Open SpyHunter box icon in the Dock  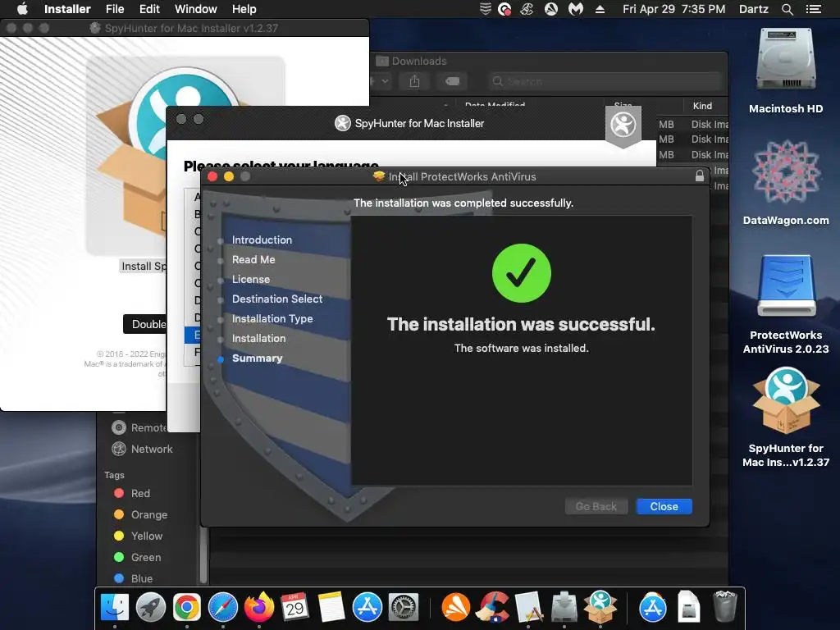click(x=600, y=608)
